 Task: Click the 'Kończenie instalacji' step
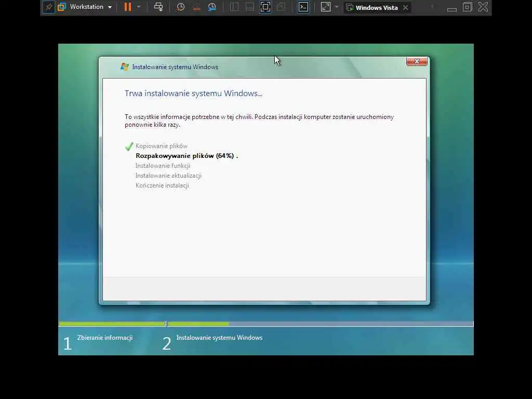tap(162, 185)
